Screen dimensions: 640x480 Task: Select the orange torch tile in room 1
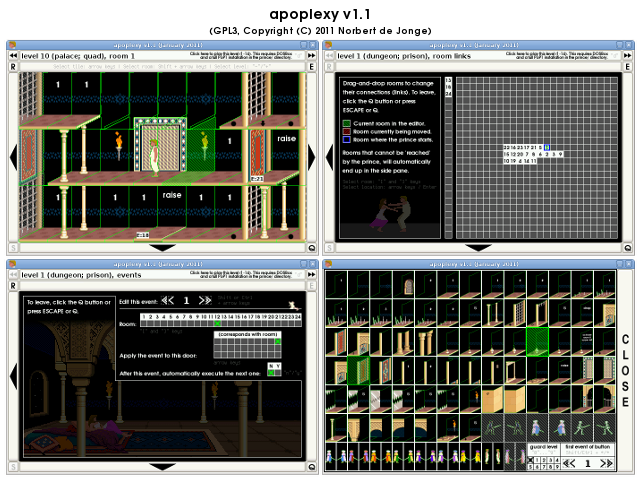(x=119, y=145)
